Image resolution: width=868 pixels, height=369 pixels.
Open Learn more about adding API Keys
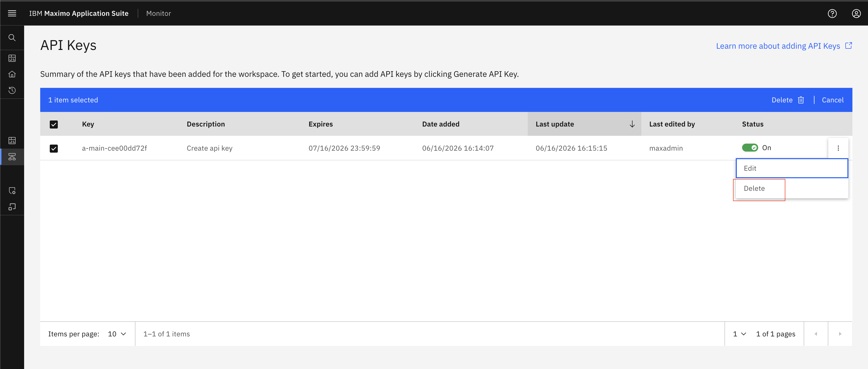tap(778, 46)
